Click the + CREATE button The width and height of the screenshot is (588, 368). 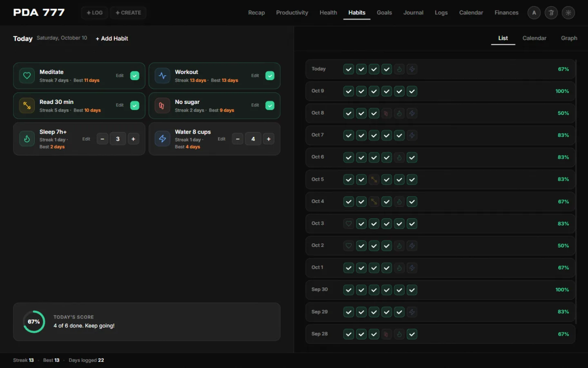[x=128, y=13]
